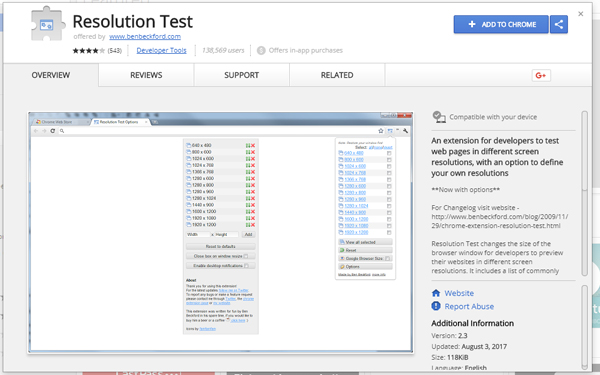
Task: Click the Compatible with your device icon
Action: click(439, 117)
